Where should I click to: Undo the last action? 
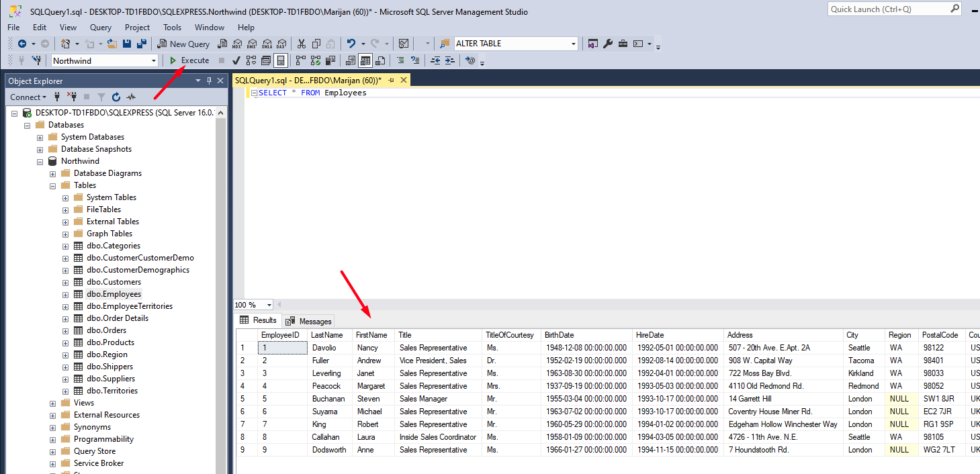[351, 44]
